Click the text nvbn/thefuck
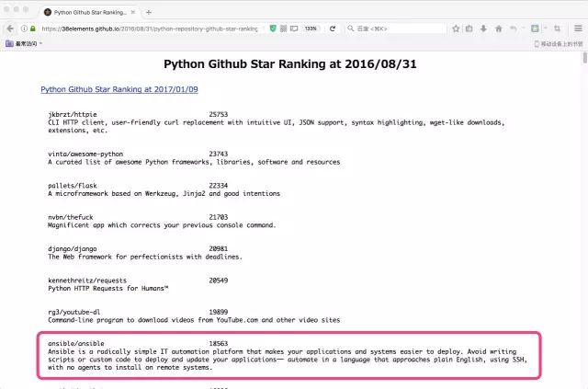Screen dimensions: 588x389 coord(71,217)
